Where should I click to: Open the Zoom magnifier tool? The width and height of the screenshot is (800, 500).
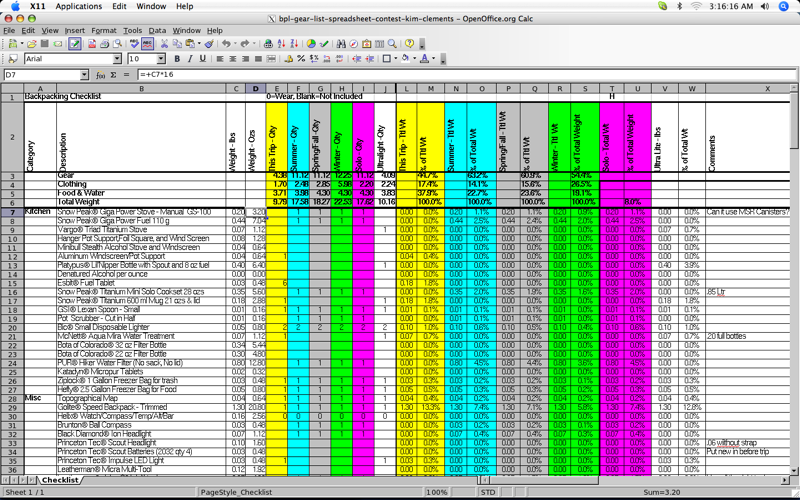pyautogui.click(x=392, y=44)
